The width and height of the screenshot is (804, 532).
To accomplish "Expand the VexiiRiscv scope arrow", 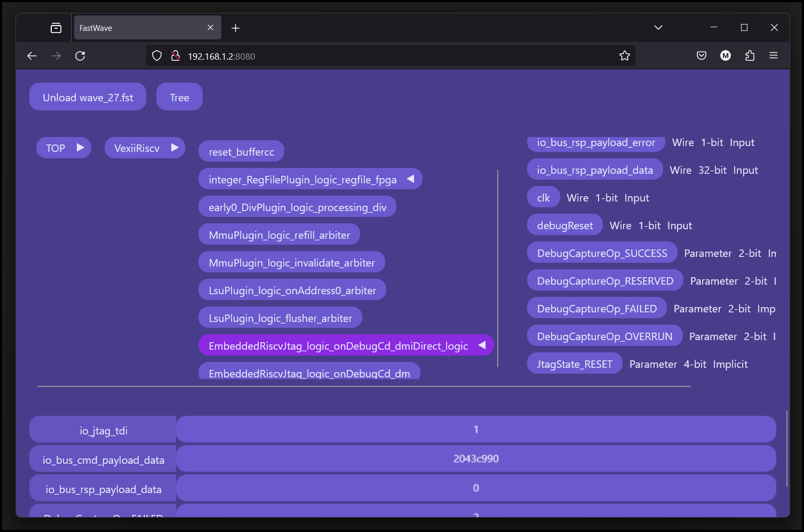I will pos(175,148).
